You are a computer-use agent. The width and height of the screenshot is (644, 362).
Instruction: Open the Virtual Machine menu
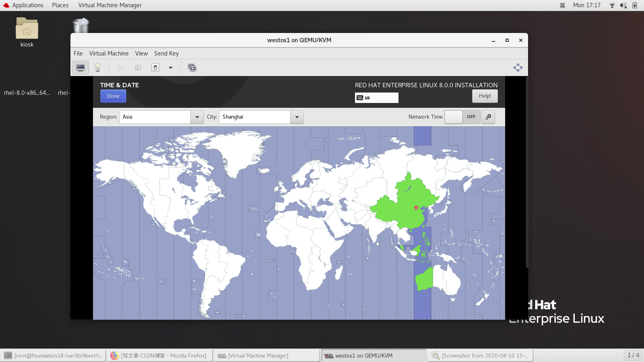coord(109,53)
